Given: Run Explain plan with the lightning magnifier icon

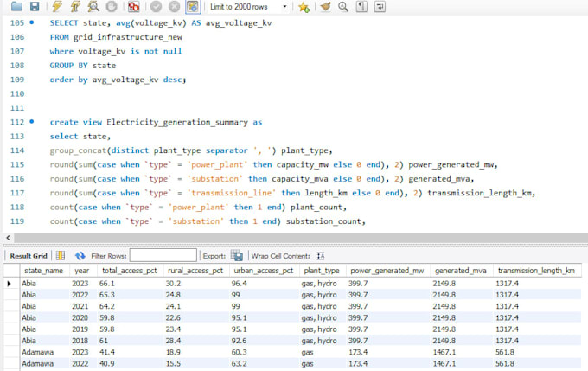Looking at the screenshot, I should 93,6.
